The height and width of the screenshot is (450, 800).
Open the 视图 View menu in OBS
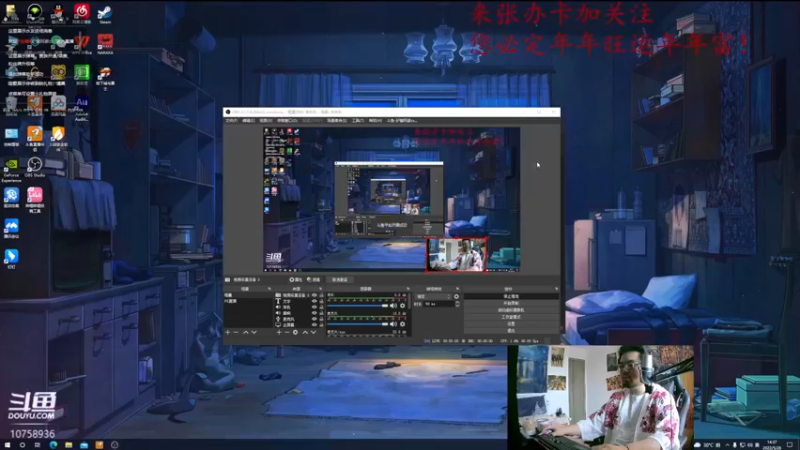pos(265,121)
